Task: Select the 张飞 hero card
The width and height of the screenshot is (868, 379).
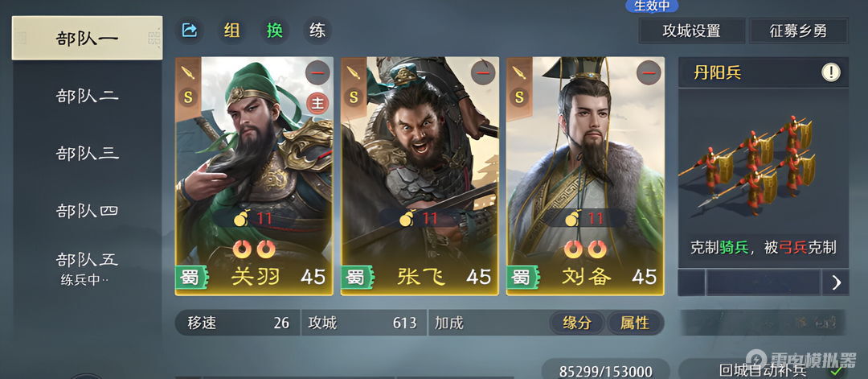Action: click(420, 176)
